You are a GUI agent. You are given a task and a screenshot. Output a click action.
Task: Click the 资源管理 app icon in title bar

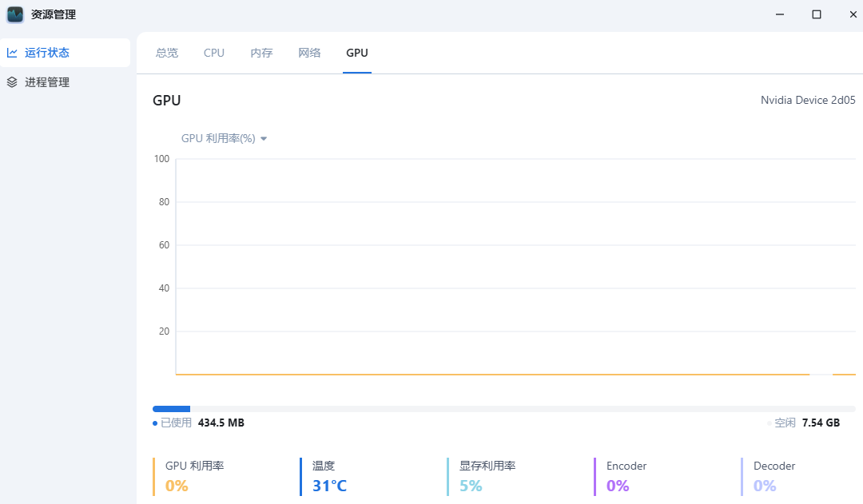click(15, 14)
